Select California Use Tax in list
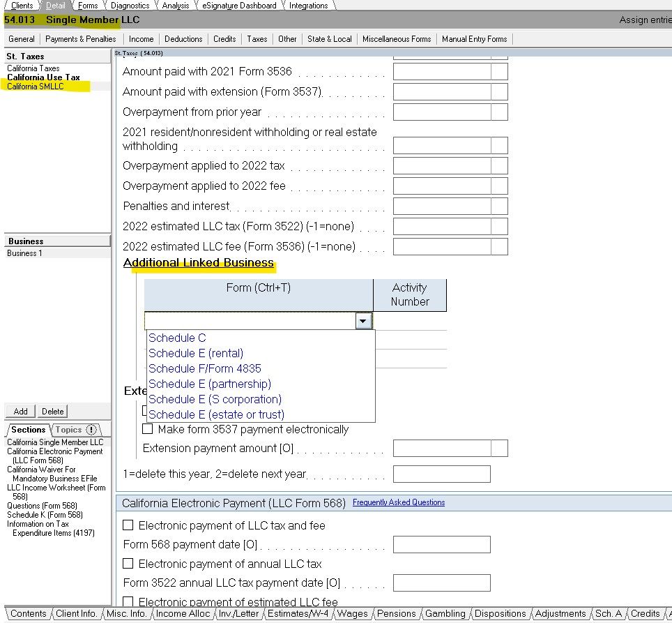Viewport: 672px width, 623px height. [43, 77]
